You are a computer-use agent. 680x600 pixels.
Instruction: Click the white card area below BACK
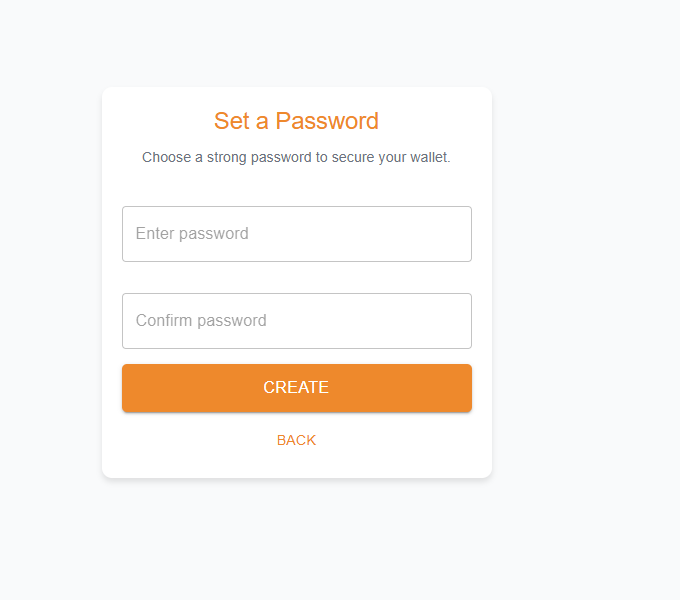click(x=297, y=463)
